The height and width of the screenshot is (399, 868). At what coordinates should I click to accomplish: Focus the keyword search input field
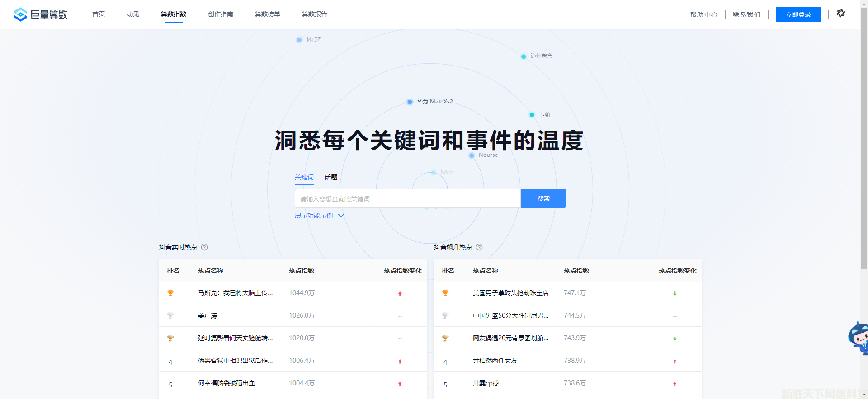[408, 198]
